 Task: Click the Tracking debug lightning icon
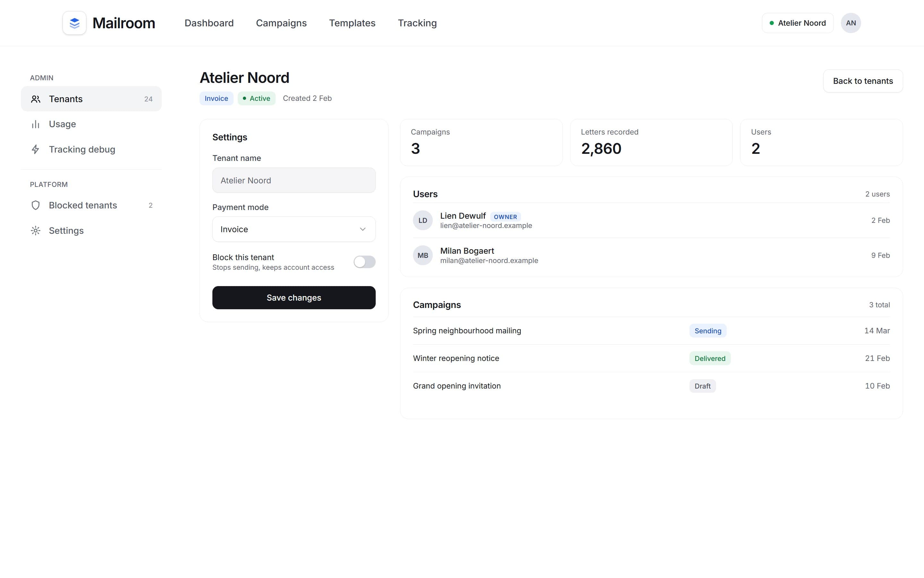click(36, 149)
